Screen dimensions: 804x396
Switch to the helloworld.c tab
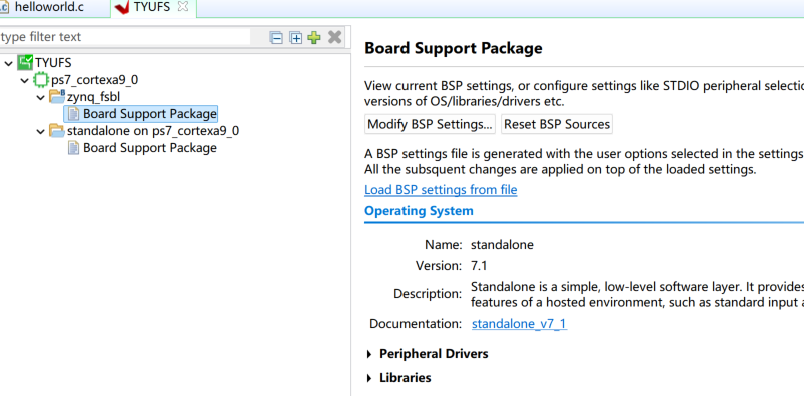point(49,7)
